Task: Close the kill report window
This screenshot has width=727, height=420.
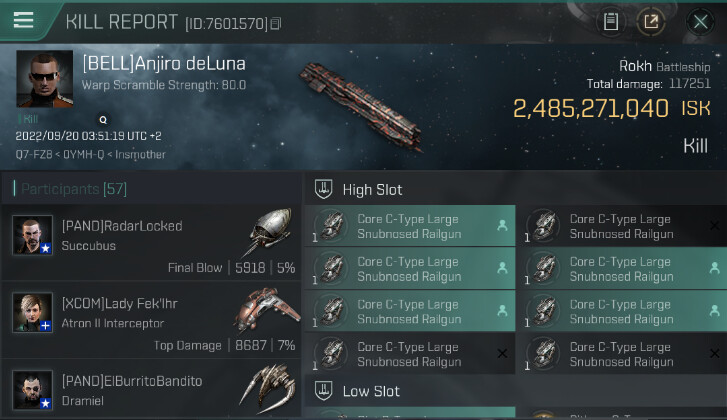Action: pos(701,21)
